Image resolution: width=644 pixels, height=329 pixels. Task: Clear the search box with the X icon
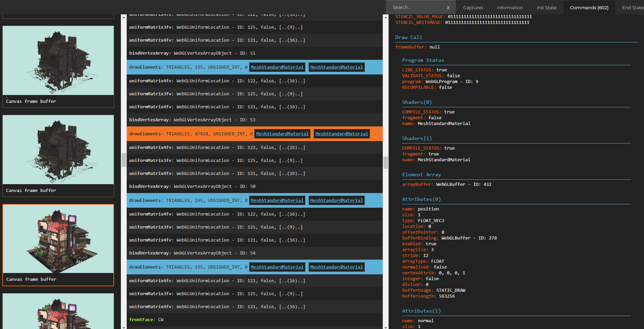click(448, 8)
